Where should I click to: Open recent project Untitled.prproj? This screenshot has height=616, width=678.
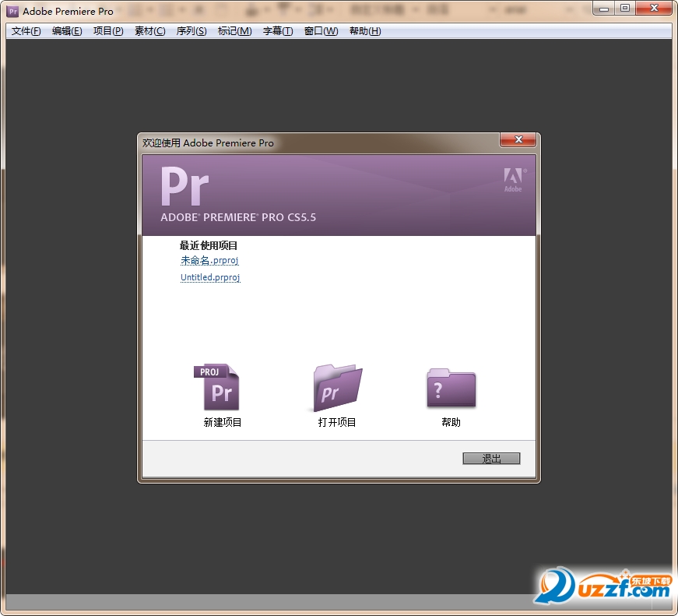[210, 277]
